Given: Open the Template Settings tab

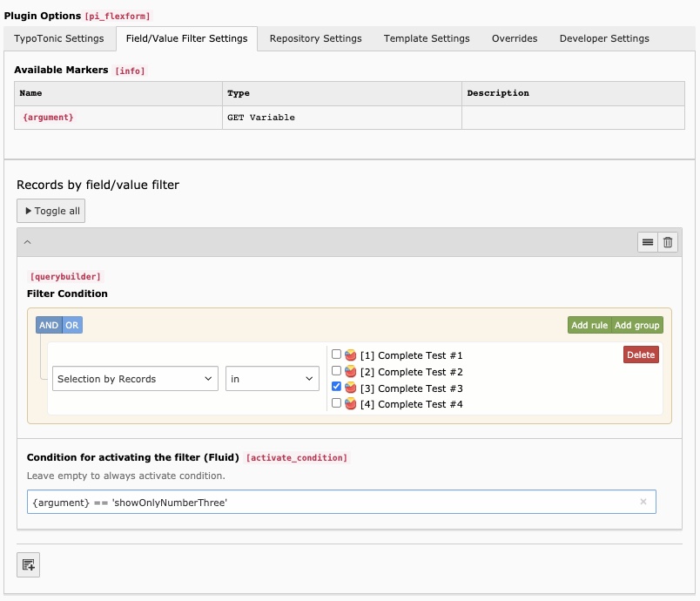Looking at the screenshot, I should (x=427, y=38).
